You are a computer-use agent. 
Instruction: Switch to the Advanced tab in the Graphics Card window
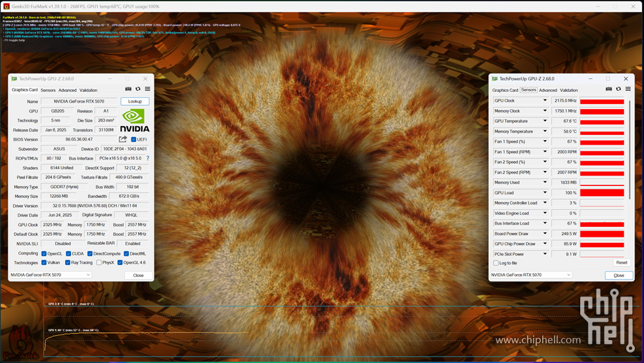[x=67, y=90]
